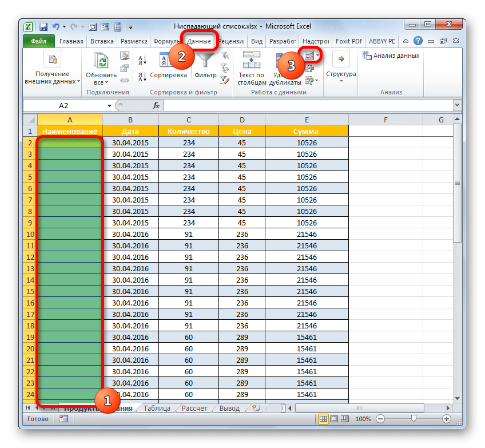Open the Undo history dropdown arrow
485x448 pixels.
64,27
